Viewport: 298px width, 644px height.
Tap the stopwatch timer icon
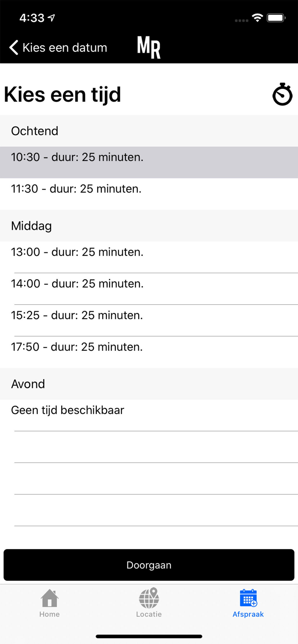click(282, 94)
